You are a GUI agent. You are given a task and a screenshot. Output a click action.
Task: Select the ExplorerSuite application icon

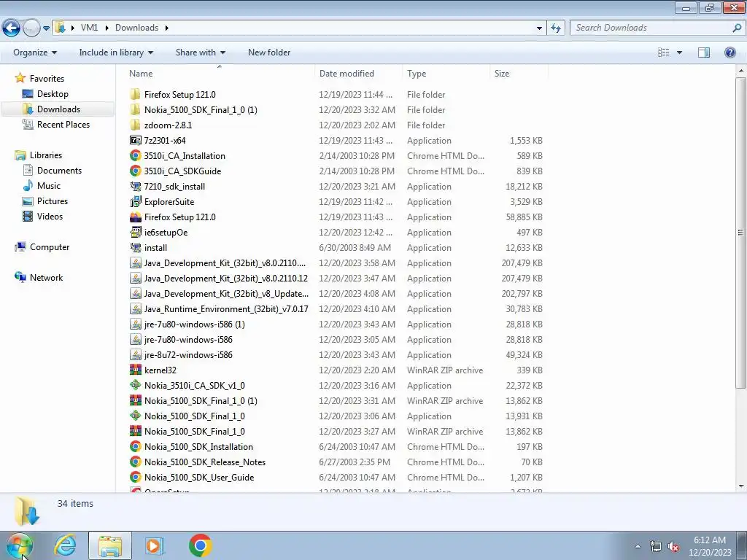pos(135,202)
